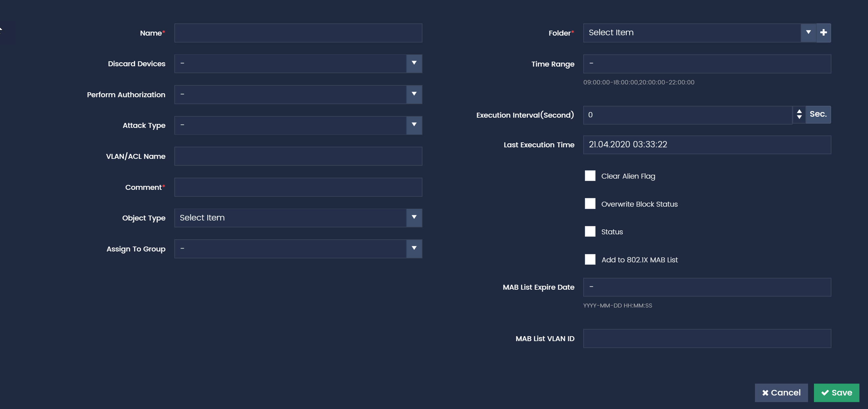Check Add to 802.1X MAB List

tap(590, 259)
